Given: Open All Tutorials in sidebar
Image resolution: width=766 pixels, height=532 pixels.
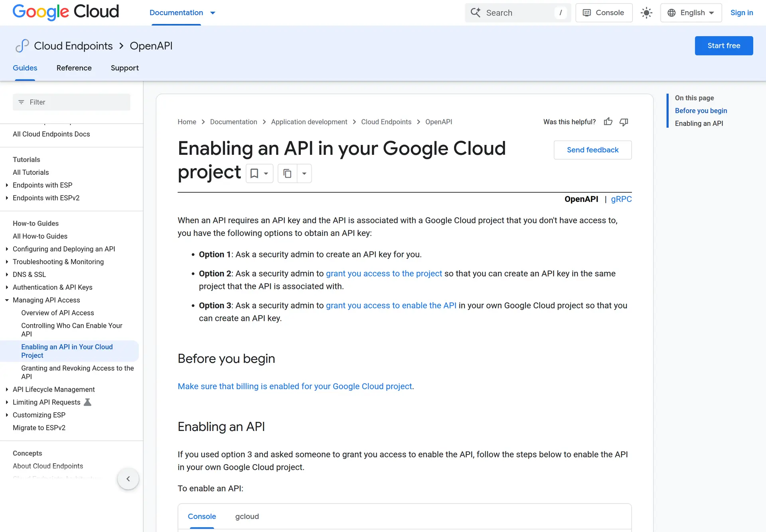Looking at the screenshot, I should (x=31, y=172).
